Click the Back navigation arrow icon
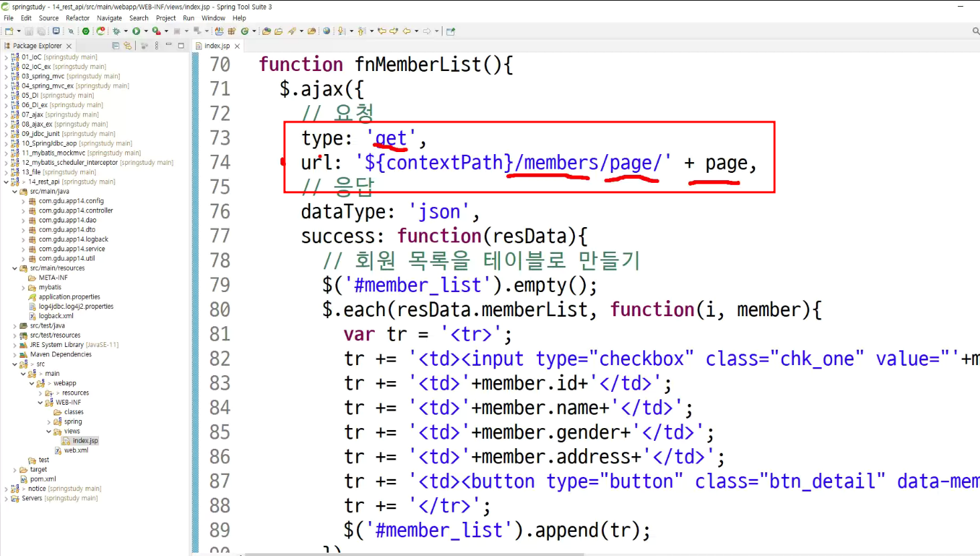Screen dimensions: 980x556 (406, 31)
